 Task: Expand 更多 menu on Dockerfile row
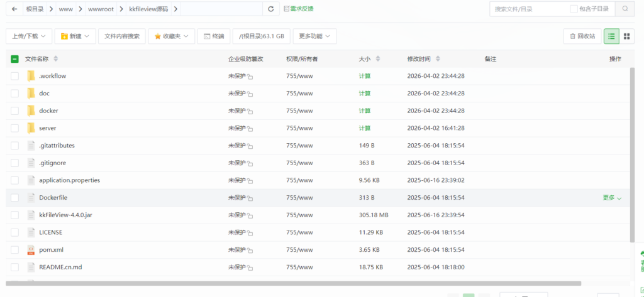[x=612, y=198]
